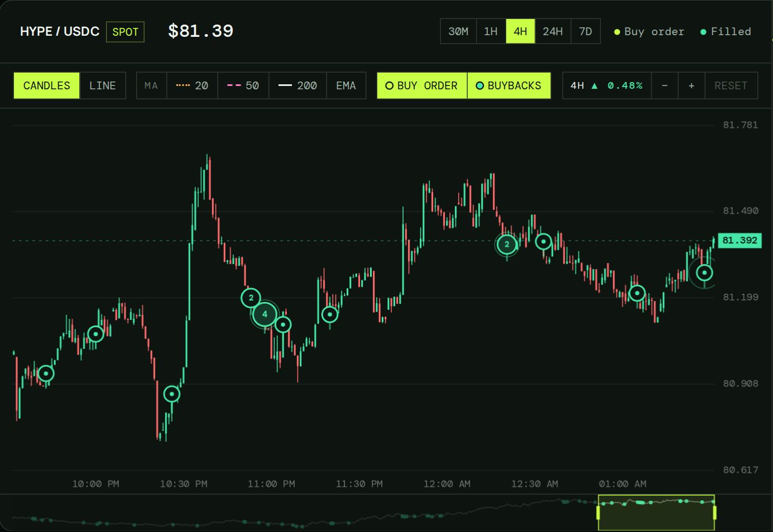Select the most recent buyback marker on the far right

coord(704,272)
